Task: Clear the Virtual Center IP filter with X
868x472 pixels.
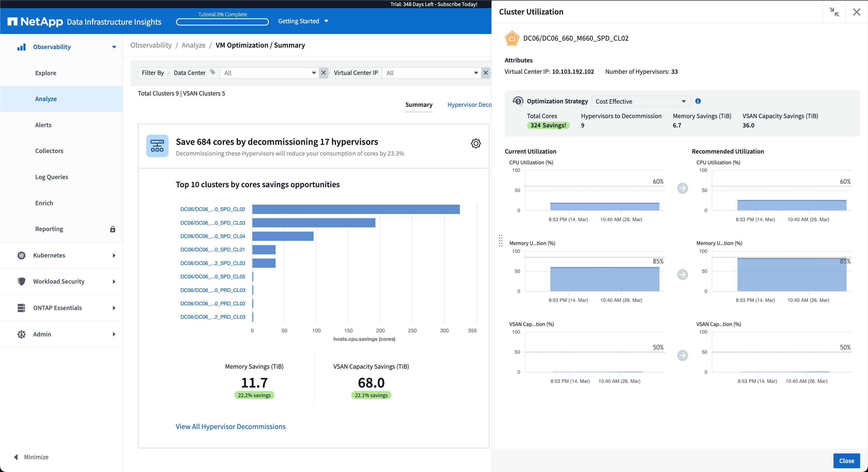Action: tap(486, 73)
